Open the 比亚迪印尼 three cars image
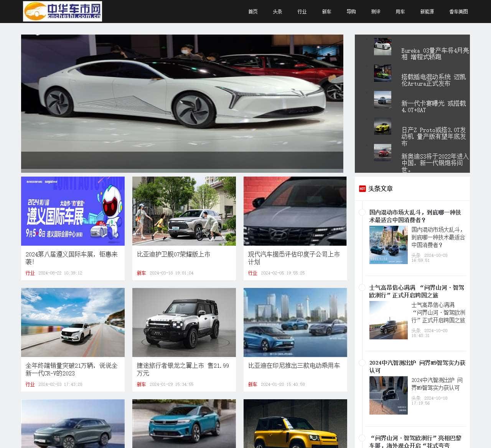Screen dimensions: 491x448 pos(295,322)
